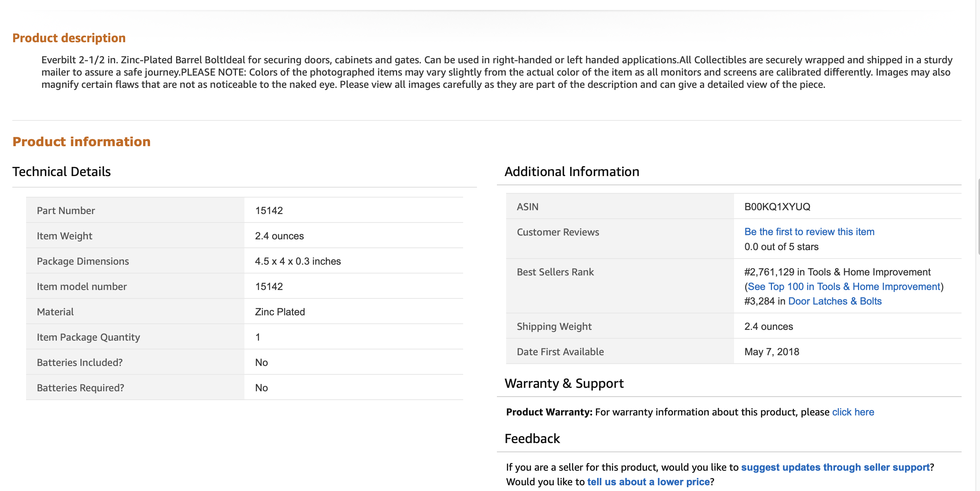Click the '0.0 out of 5 stars' text
980x491 pixels.
pos(781,247)
